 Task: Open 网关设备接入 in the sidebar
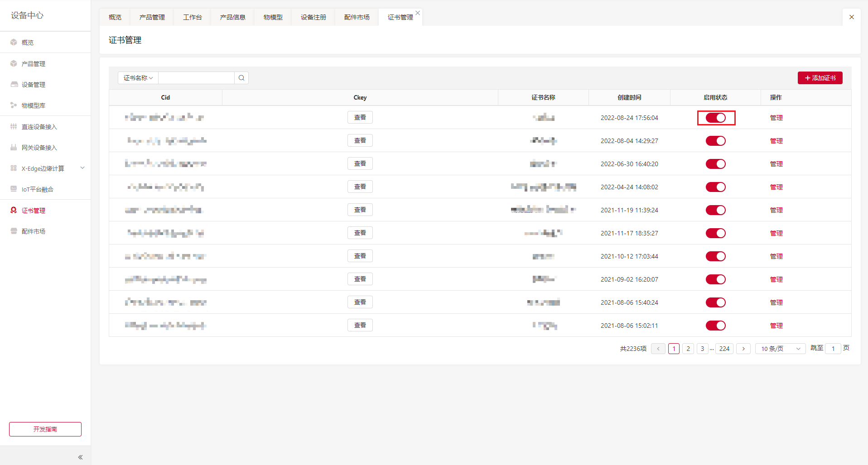tap(39, 148)
